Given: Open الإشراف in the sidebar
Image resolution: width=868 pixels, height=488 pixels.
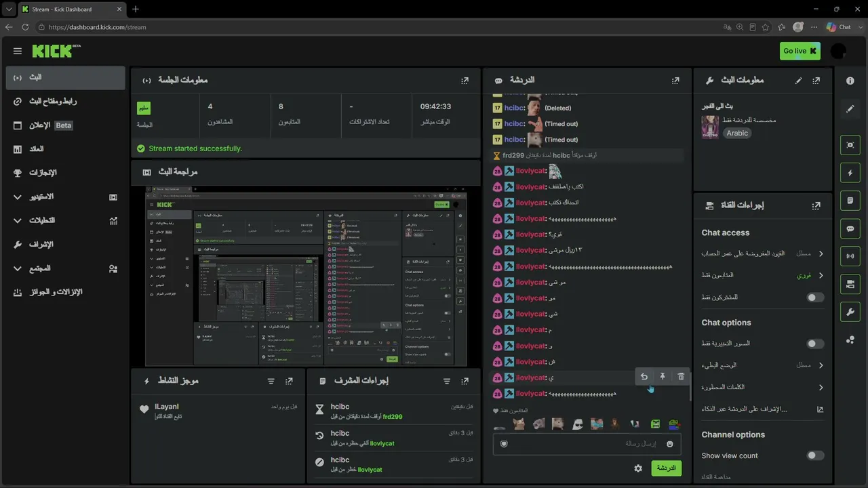Looking at the screenshot, I should pos(65,244).
